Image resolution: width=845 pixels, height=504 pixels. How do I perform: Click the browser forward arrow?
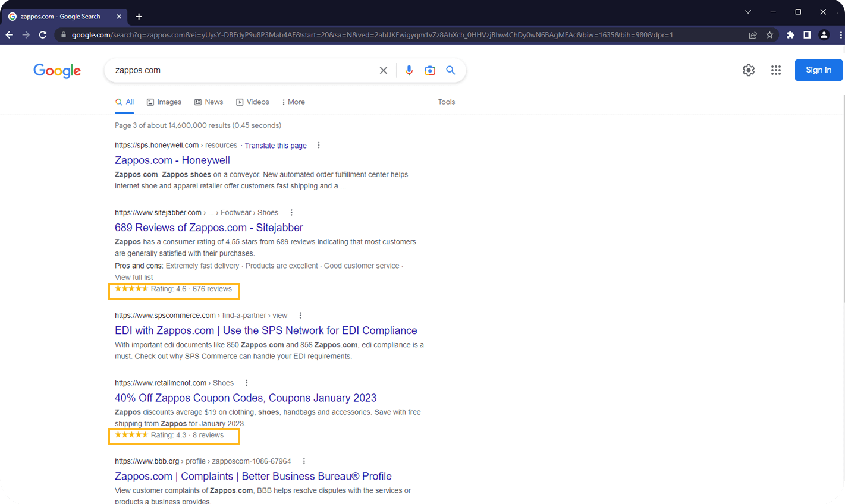(x=26, y=35)
